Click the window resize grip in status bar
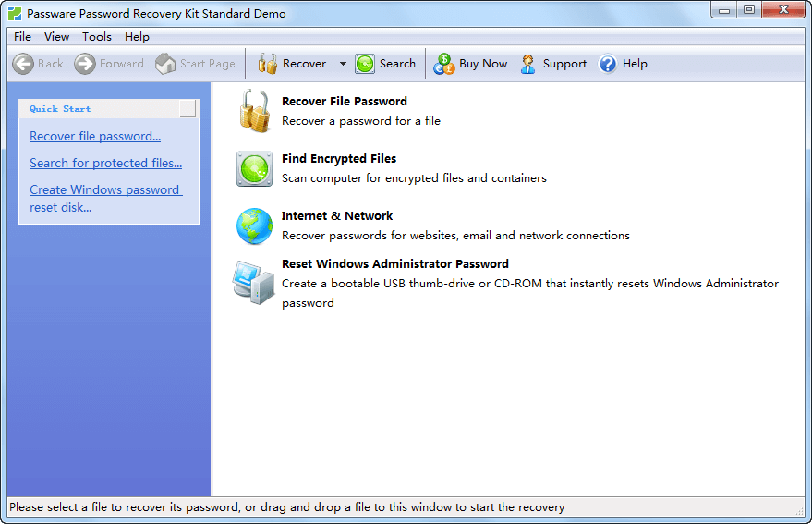This screenshot has height=524, width=812. coord(799,510)
